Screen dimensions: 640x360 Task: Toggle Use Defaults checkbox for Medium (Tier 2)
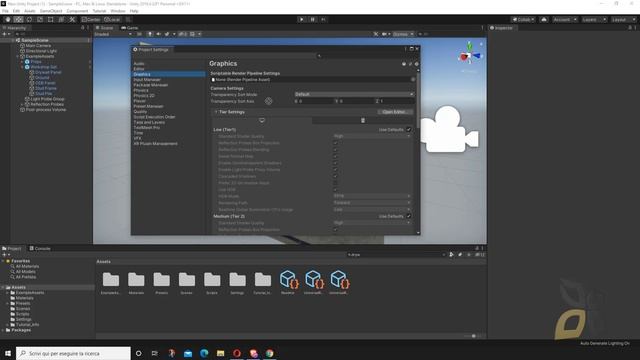click(x=409, y=216)
